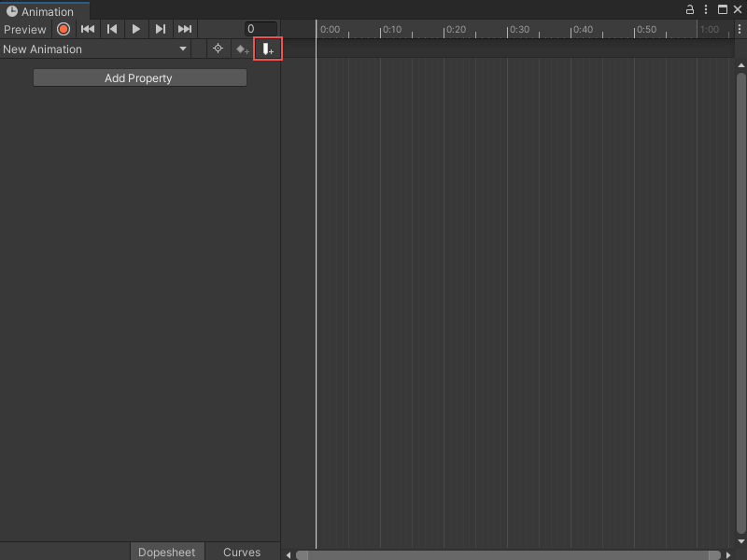Select the Dopesheet tab

[167, 552]
